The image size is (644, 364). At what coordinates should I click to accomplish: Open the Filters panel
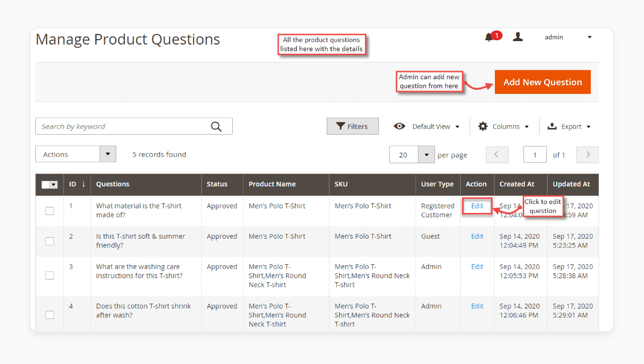click(352, 126)
